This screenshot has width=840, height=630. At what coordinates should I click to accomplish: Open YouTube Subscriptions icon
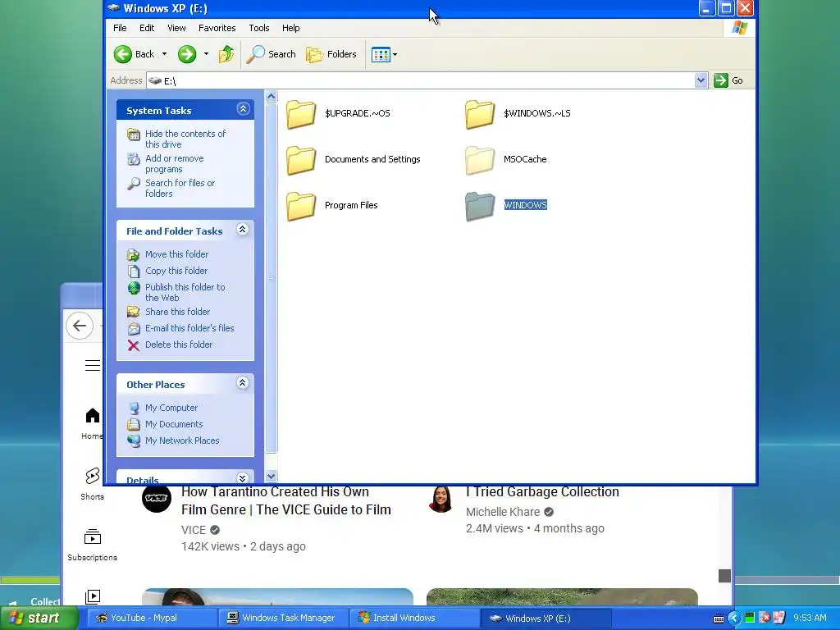pos(92,536)
